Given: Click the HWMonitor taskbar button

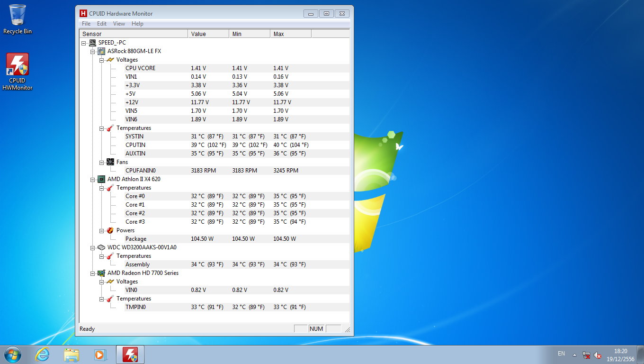Looking at the screenshot, I should pyautogui.click(x=130, y=355).
